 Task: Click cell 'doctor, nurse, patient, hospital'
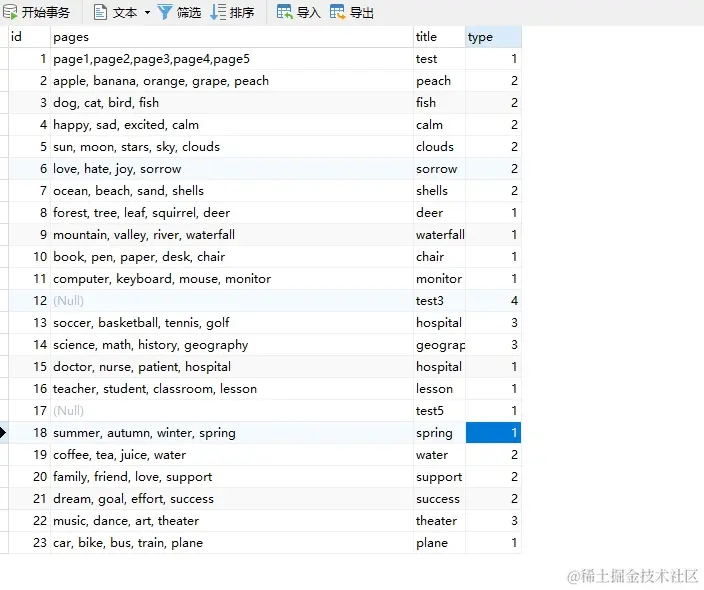coord(232,367)
